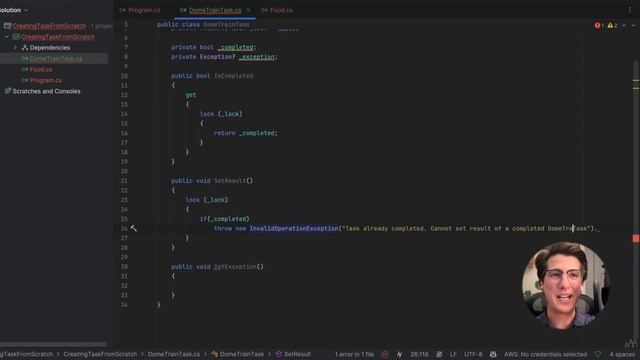Screen dimensions: 640x360
Task: Click the sticky 'public class DomeTrainTask' header line
Action: pyautogui.click(x=203, y=24)
